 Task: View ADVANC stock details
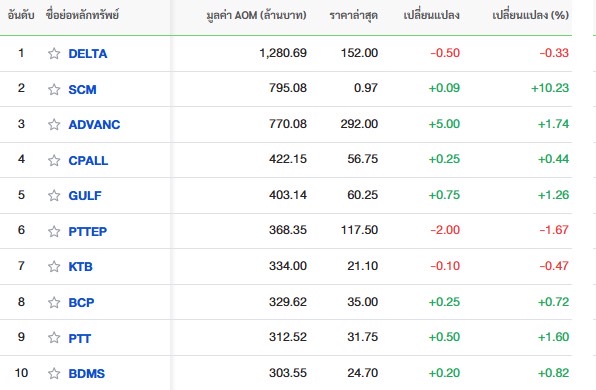[94, 124]
